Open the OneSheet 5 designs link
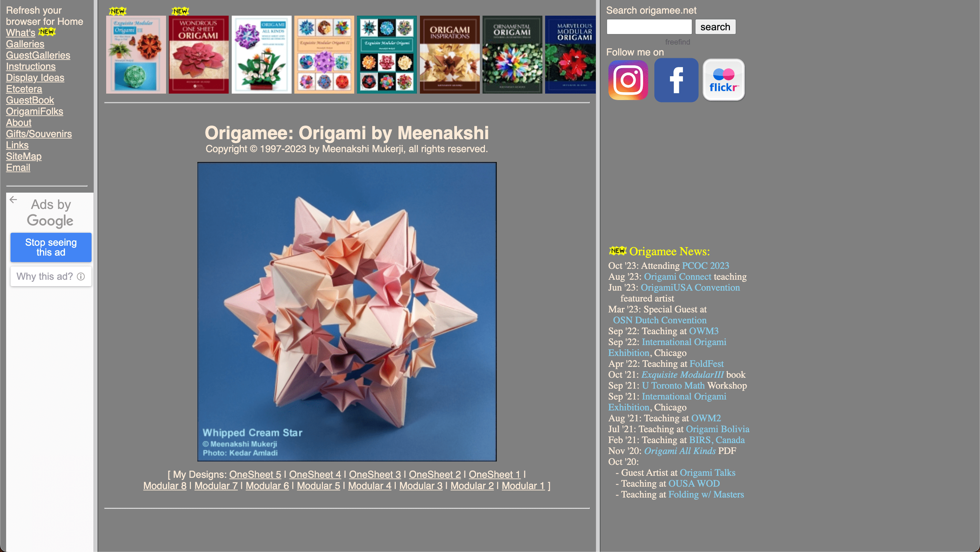Screen dimensions: 980x552 coord(255,474)
